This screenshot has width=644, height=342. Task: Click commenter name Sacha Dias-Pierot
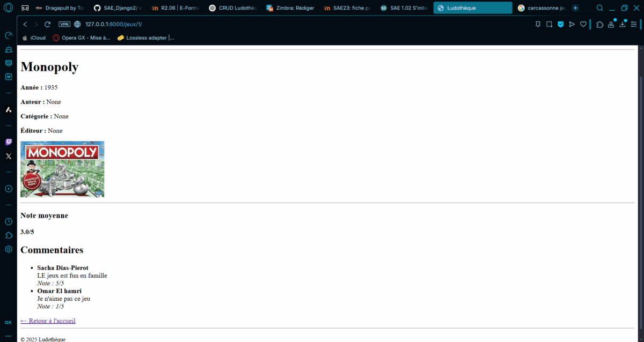click(x=63, y=267)
